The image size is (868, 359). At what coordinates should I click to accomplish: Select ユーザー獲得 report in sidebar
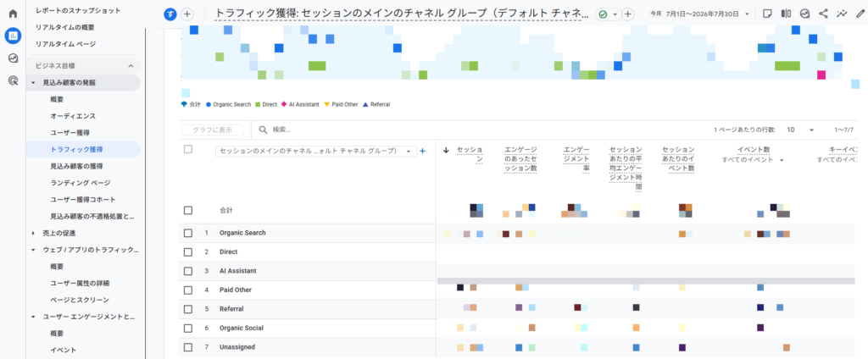[70, 133]
